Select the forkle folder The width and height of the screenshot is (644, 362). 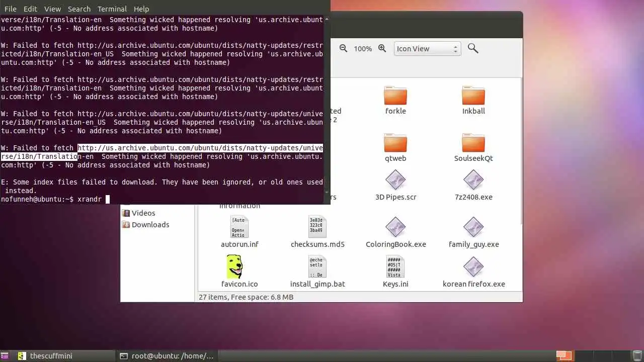(395, 101)
